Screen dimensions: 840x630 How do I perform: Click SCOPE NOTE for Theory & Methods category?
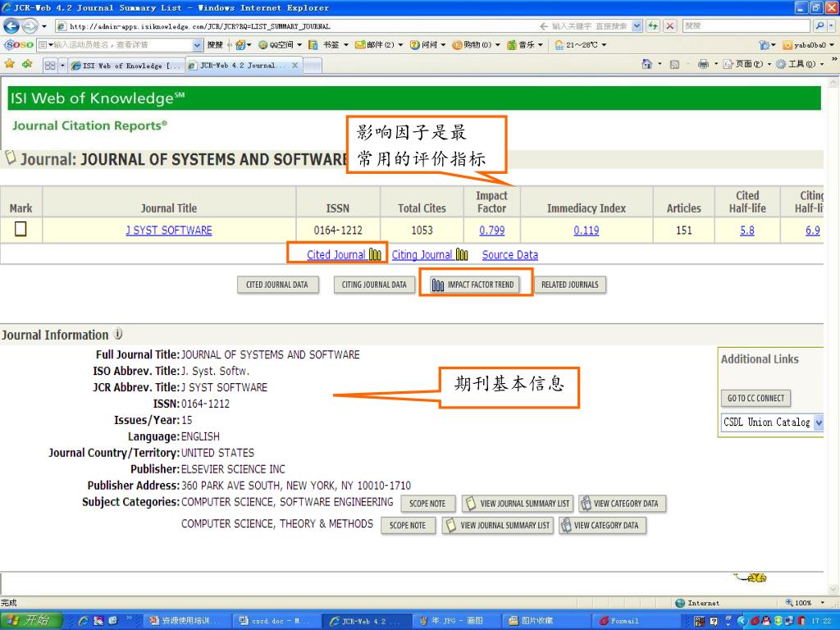pos(408,526)
